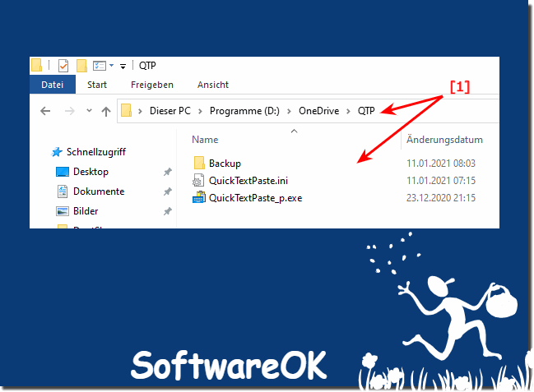Click the pin icon next to Desktop
The image size is (534, 392).
[x=167, y=172]
